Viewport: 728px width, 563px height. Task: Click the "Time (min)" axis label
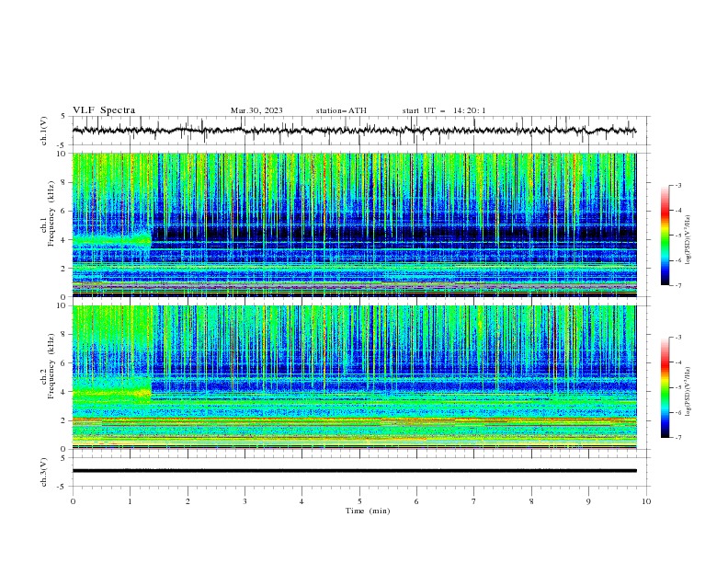[368, 511]
